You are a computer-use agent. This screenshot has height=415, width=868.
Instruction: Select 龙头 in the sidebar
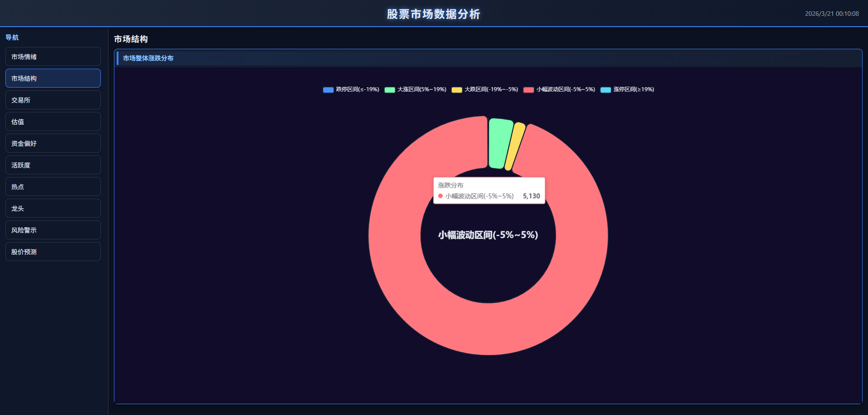pos(53,209)
